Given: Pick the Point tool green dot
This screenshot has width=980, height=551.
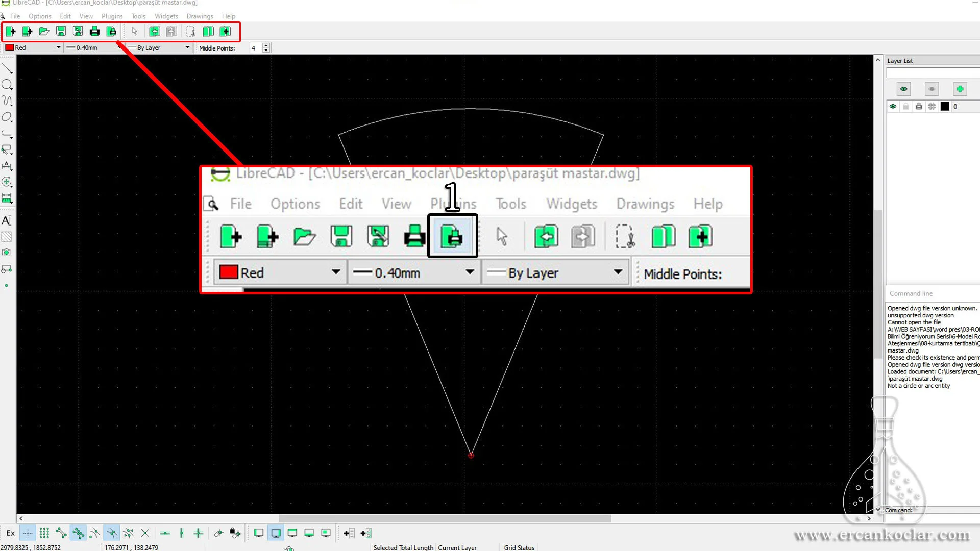Looking at the screenshot, I should pos(7,285).
